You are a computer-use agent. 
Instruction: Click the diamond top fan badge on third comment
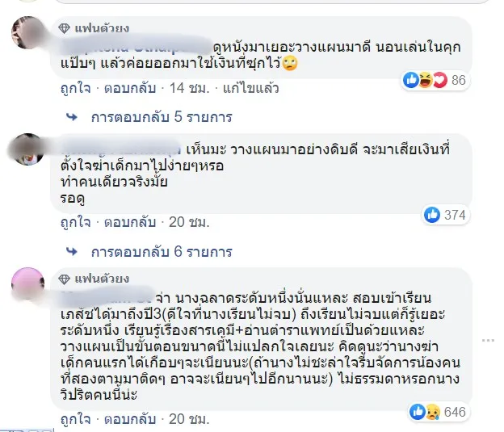[x=65, y=279]
